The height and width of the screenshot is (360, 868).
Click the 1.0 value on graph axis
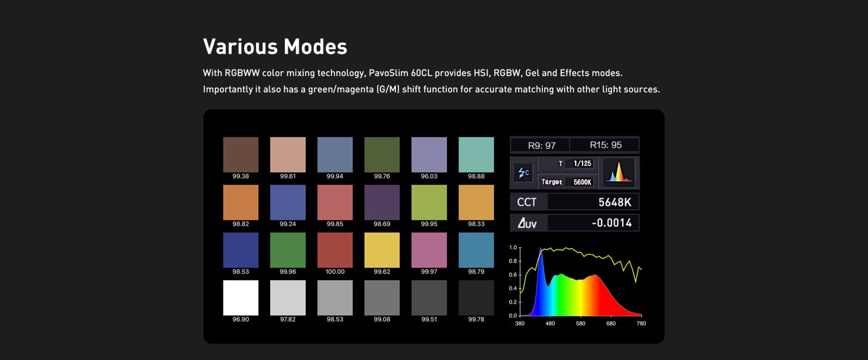pyautogui.click(x=513, y=248)
